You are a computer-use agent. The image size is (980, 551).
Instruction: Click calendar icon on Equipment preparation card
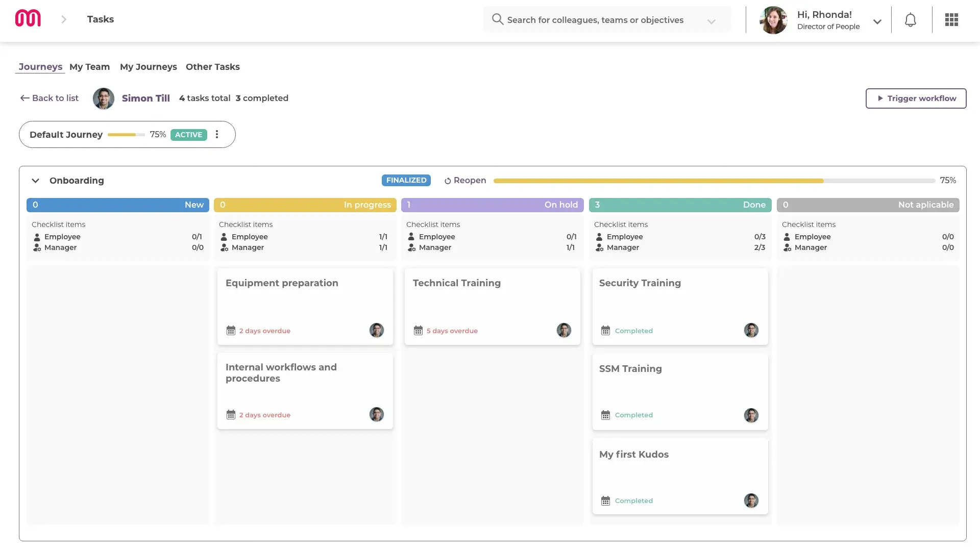click(x=231, y=331)
